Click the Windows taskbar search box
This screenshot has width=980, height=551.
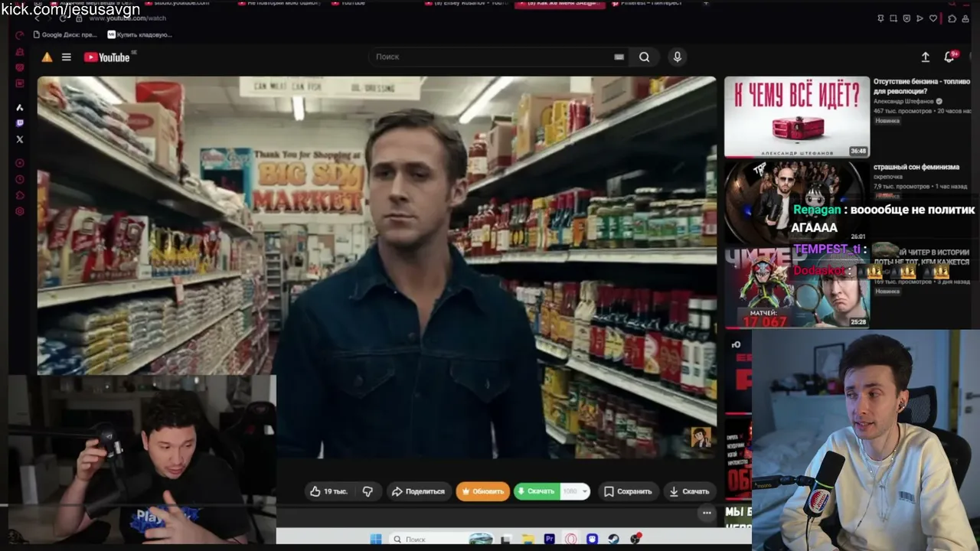click(x=441, y=540)
